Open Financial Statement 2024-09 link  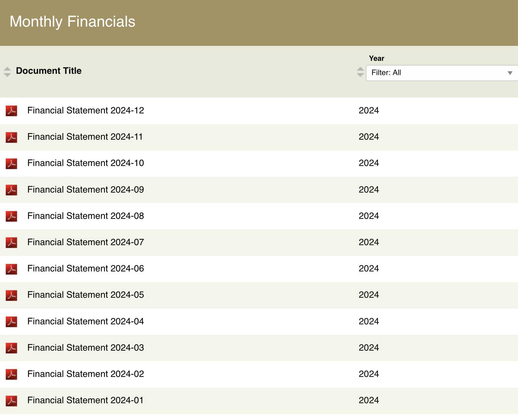click(86, 189)
